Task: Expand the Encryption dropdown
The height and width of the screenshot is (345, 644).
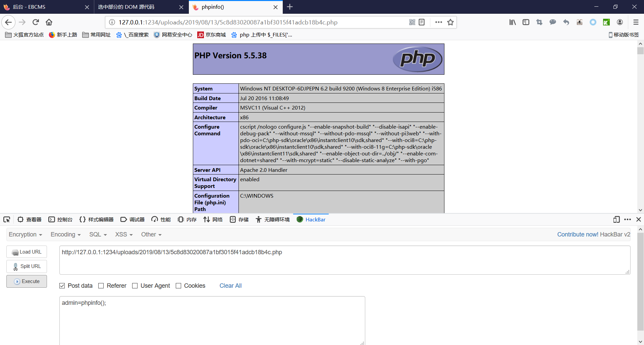Action: coord(25,234)
